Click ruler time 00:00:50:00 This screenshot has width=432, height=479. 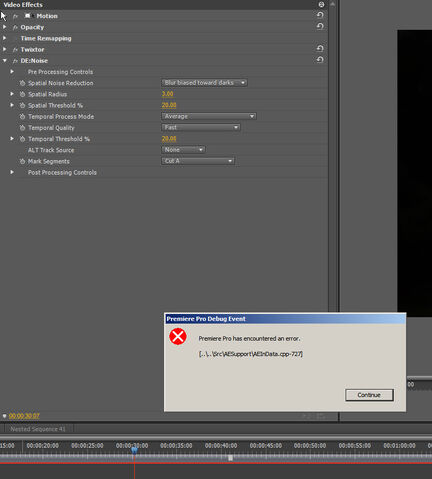310,446
